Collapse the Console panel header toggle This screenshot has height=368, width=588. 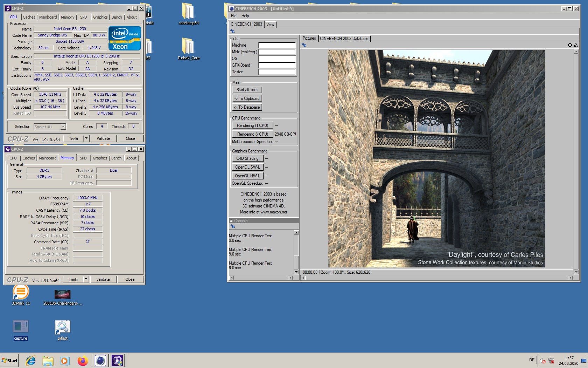231,221
